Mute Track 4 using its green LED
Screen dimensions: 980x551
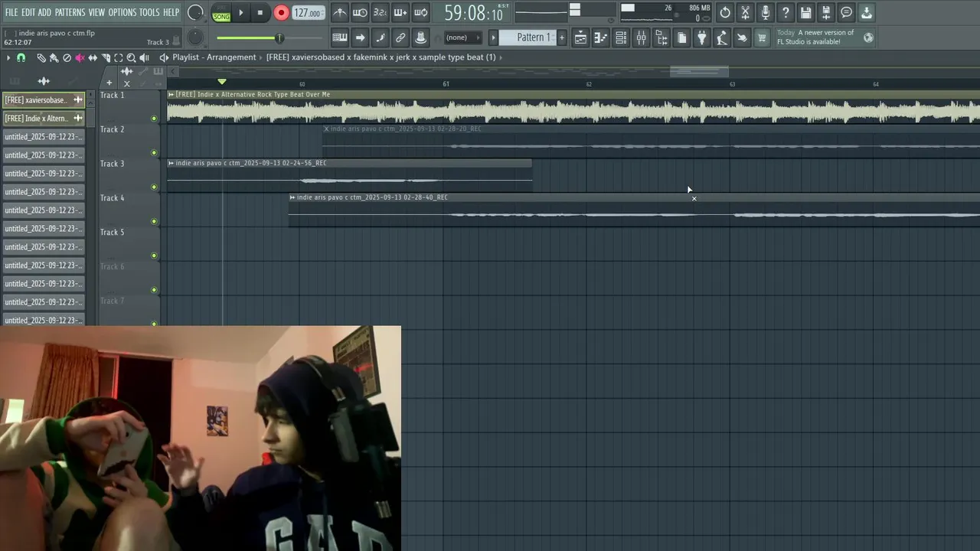click(154, 222)
